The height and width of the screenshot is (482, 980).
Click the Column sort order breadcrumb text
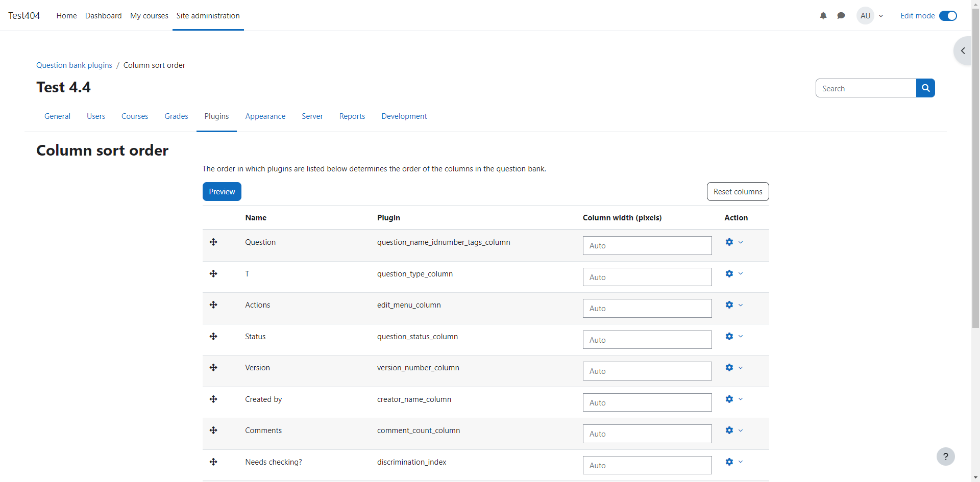click(154, 65)
